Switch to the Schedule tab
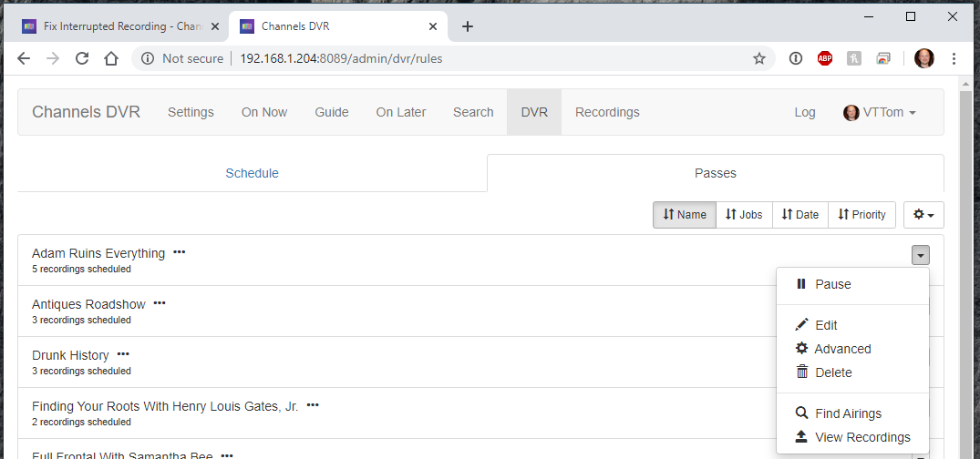The height and width of the screenshot is (459, 980). (x=252, y=173)
